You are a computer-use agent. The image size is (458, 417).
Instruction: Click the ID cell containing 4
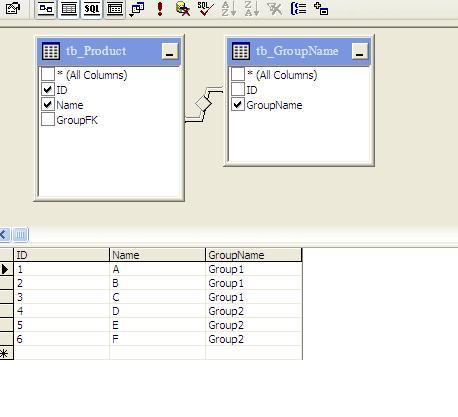(x=61, y=311)
